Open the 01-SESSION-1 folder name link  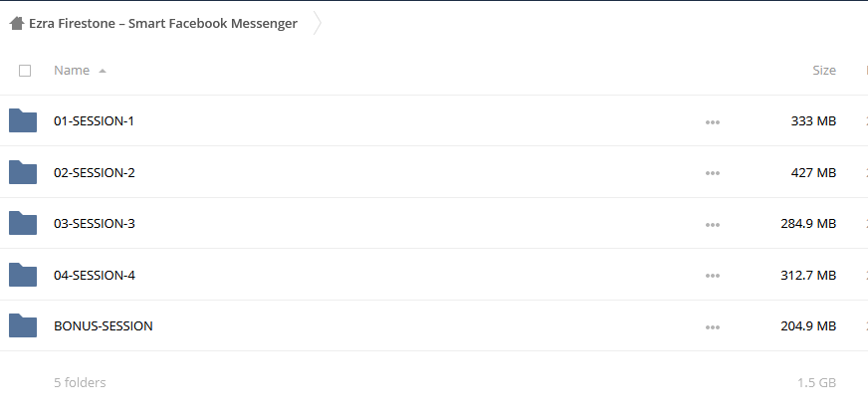click(94, 120)
